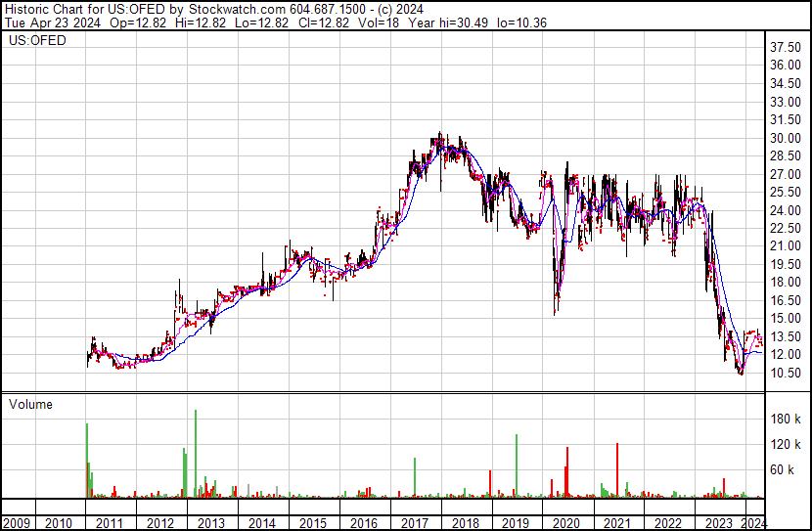This screenshot has height=531, width=812.
Task: Select the 2020 year marker on timeline
Action: (567, 523)
